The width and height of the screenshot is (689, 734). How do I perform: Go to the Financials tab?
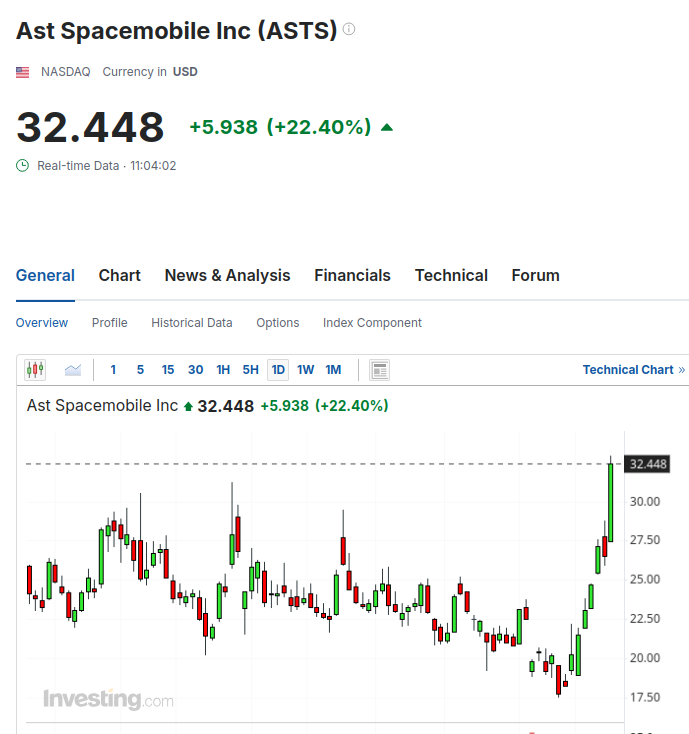click(x=352, y=275)
